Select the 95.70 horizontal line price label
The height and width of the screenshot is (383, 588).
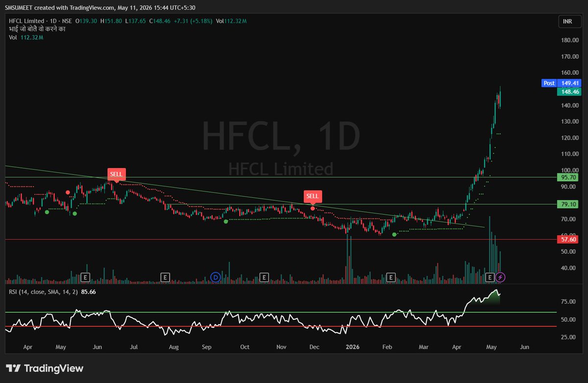pos(567,177)
